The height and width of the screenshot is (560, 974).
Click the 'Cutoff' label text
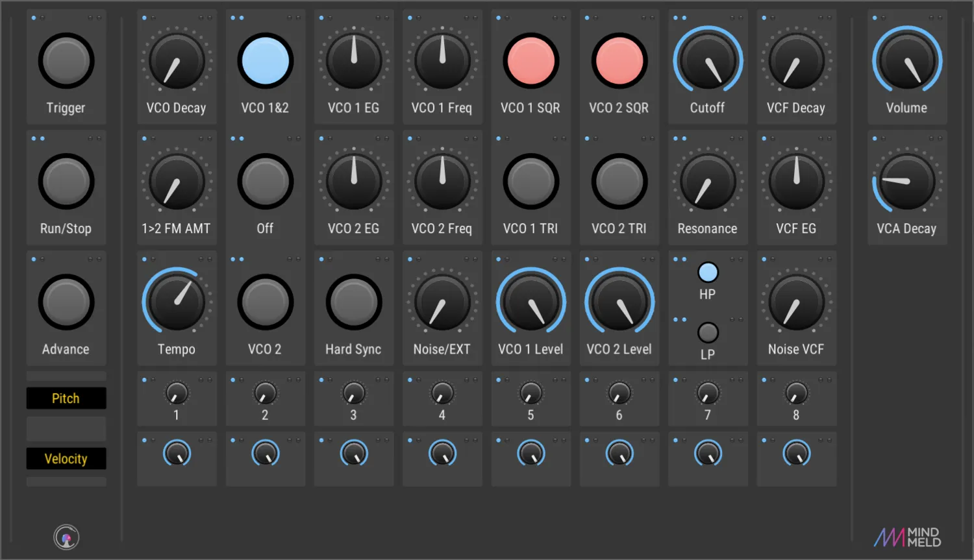707,108
